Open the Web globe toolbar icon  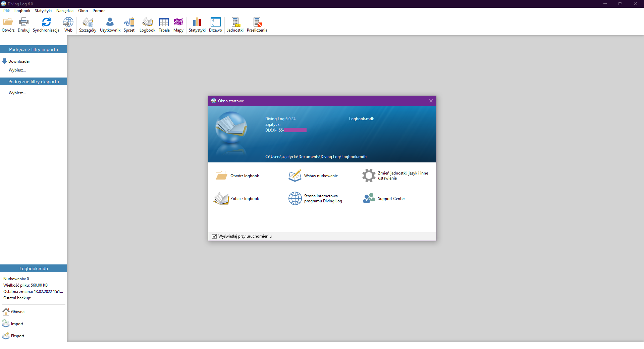(68, 25)
